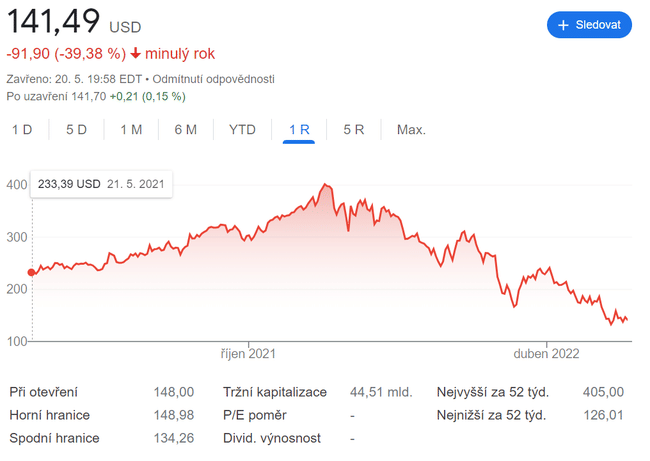Click the Sledovat follow button
Screen dimensions: 650x461
(x=589, y=25)
